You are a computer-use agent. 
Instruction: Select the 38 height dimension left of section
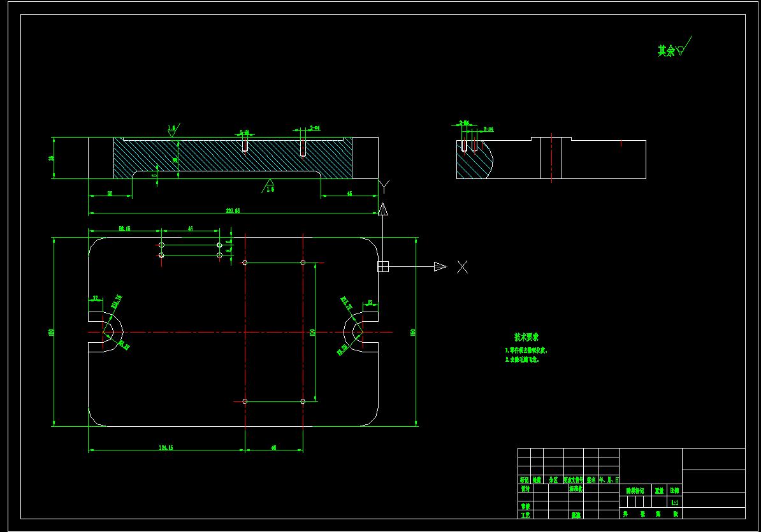tap(51, 158)
